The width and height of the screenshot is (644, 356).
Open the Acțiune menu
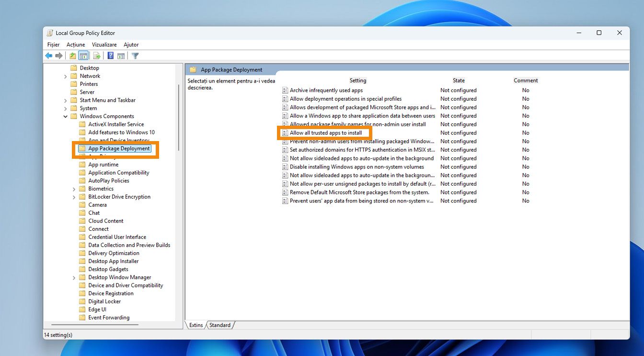pos(76,45)
